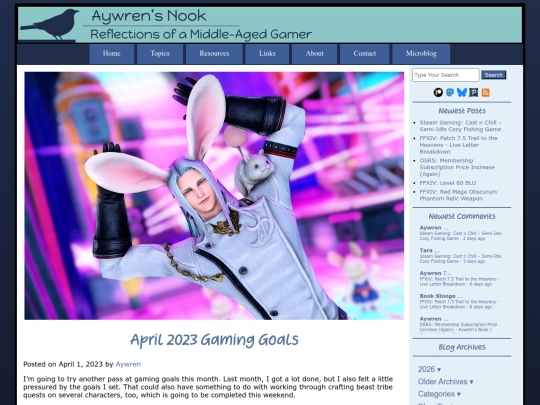Click the Aywren's Nook site title
Viewport: 540px width, 405px height.
[149, 16]
